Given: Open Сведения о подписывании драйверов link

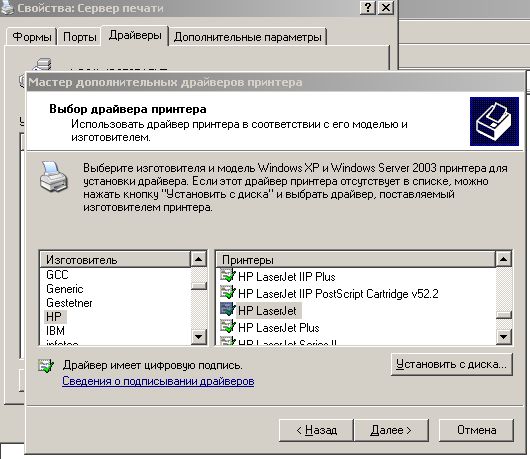Looking at the screenshot, I should click(x=158, y=381).
